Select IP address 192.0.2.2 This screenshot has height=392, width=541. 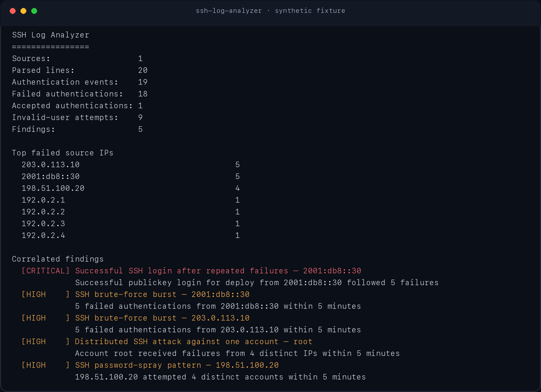coord(43,212)
